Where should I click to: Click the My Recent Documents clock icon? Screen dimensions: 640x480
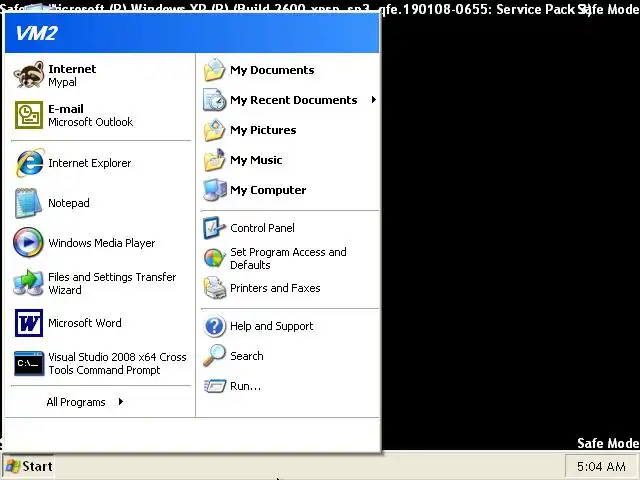tap(215, 100)
